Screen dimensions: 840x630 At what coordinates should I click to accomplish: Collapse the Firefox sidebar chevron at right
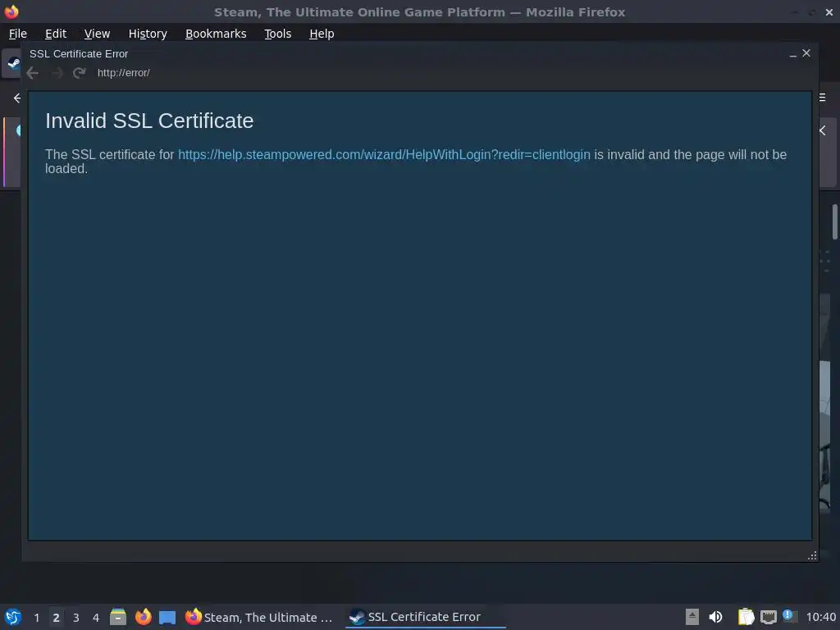[x=822, y=130]
